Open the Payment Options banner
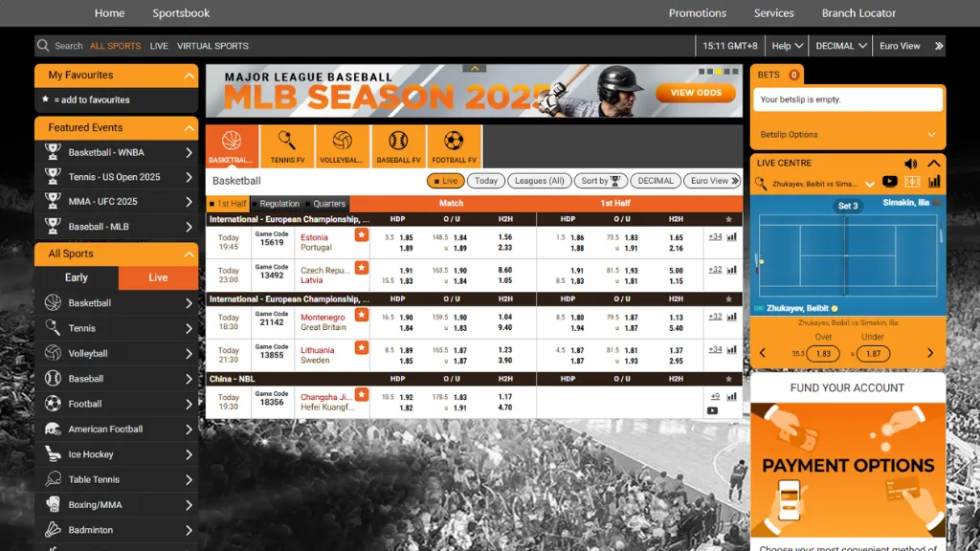The image size is (980, 551). 848,470
